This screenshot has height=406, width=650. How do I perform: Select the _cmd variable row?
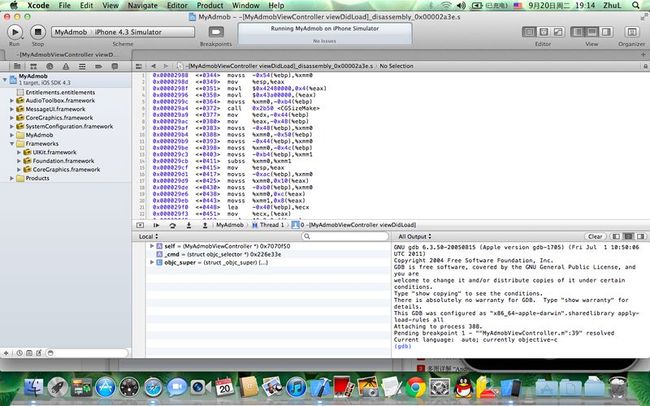[x=268, y=254]
